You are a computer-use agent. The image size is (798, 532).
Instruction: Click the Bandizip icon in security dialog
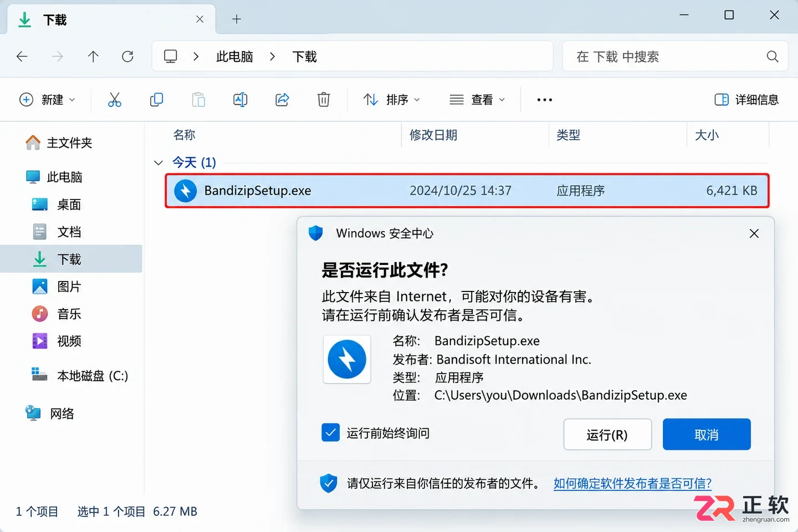[347, 359]
